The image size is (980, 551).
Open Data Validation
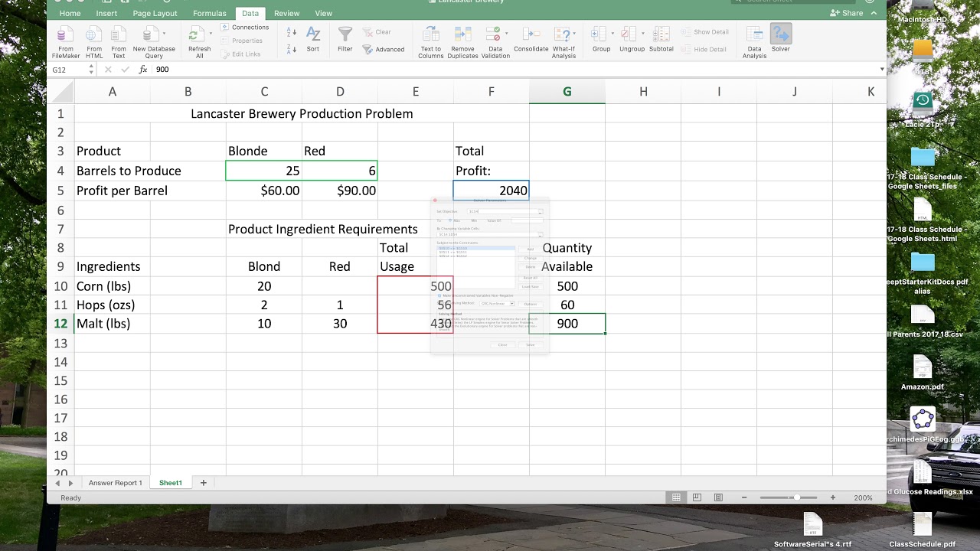[495, 42]
